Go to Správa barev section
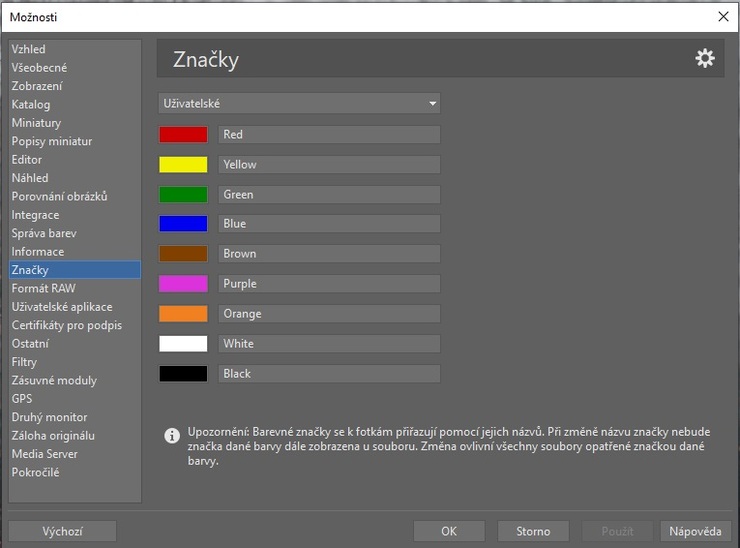 [75, 233]
